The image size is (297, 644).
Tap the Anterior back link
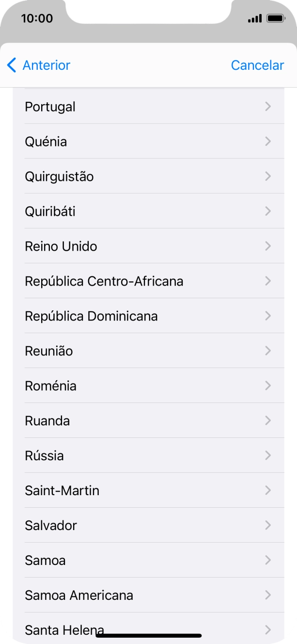[47, 65]
